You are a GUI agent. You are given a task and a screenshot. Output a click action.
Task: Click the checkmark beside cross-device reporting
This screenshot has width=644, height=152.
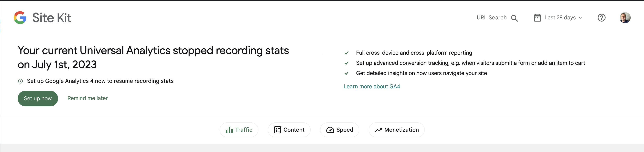(x=347, y=53)
